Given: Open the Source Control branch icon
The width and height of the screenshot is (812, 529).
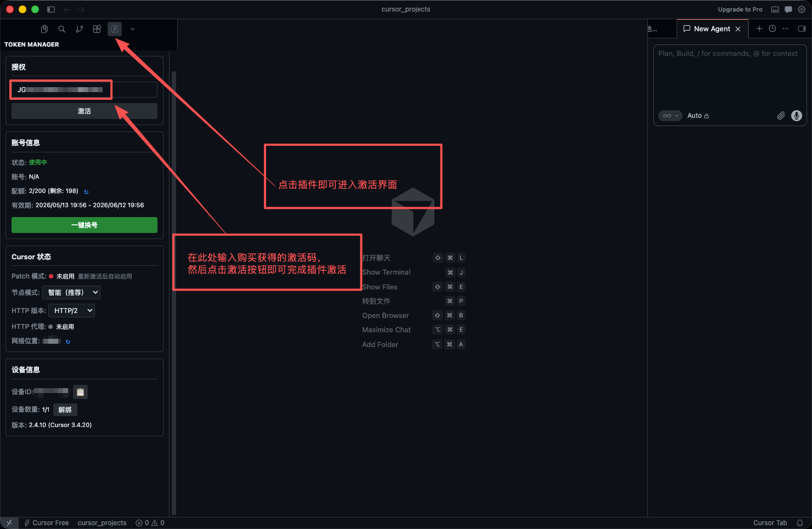Looking at the screenshot, I should click(x=80, y=29).
